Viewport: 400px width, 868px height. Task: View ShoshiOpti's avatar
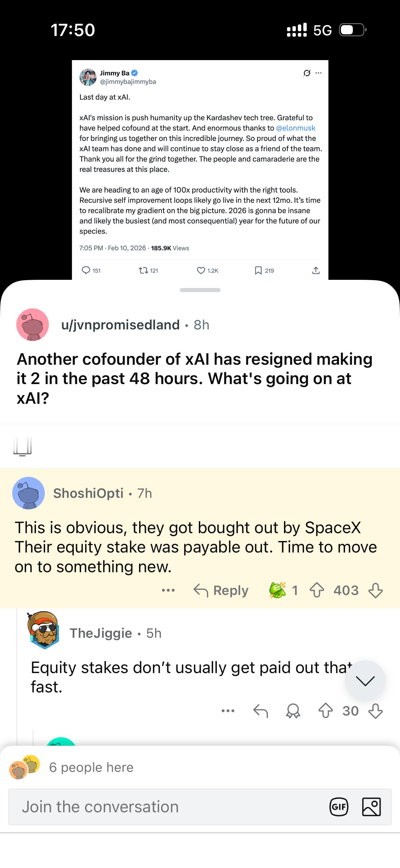(x=28, y=493)
